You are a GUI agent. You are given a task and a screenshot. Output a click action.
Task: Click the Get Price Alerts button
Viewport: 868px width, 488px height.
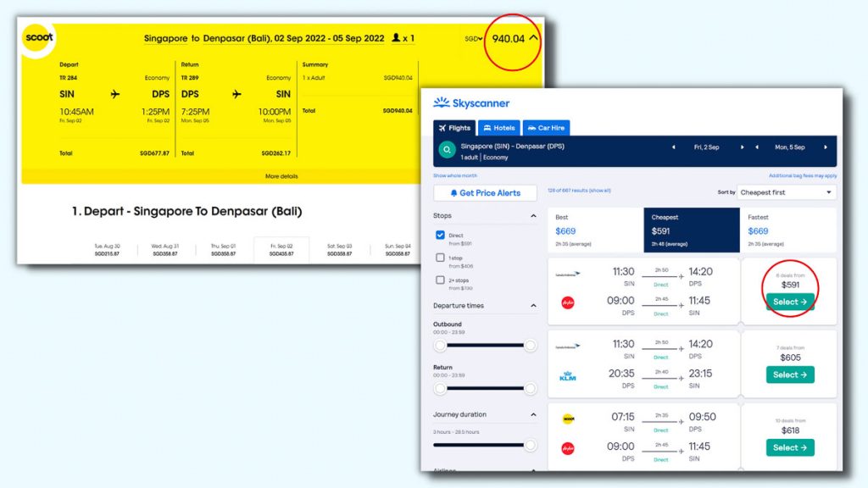click(486, 193)
